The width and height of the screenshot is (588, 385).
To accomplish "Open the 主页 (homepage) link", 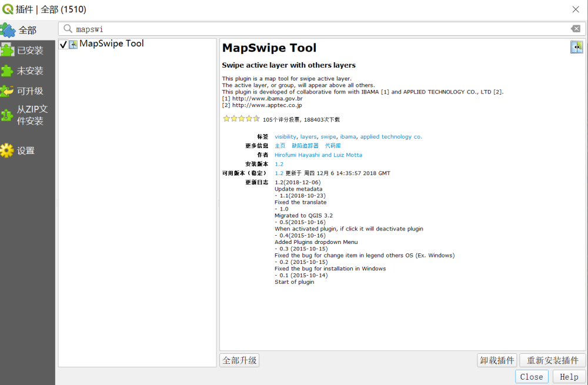I will tap(280, 146).
